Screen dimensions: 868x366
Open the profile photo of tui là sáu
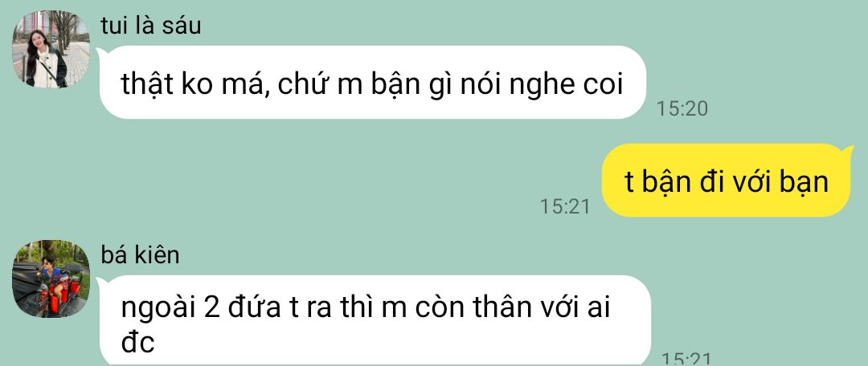point(51,49)
